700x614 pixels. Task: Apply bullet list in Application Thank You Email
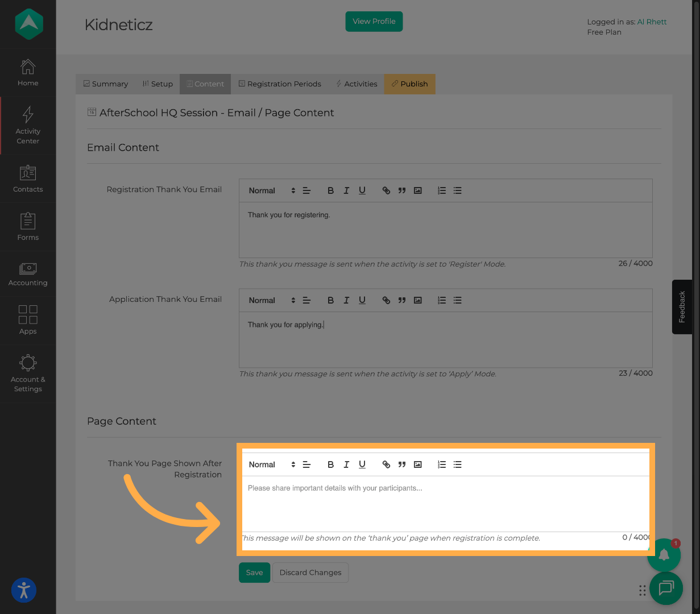pos(458,301)
